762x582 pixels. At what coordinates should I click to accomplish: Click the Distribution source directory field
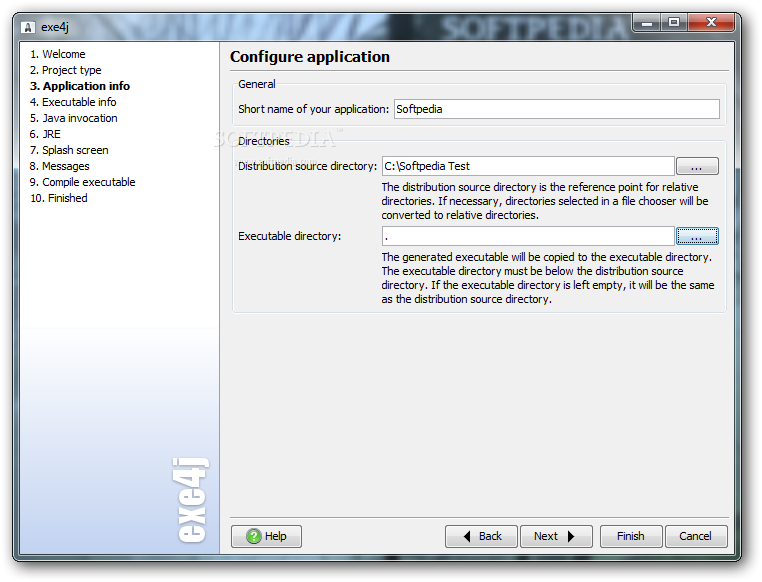click(528, 166)
